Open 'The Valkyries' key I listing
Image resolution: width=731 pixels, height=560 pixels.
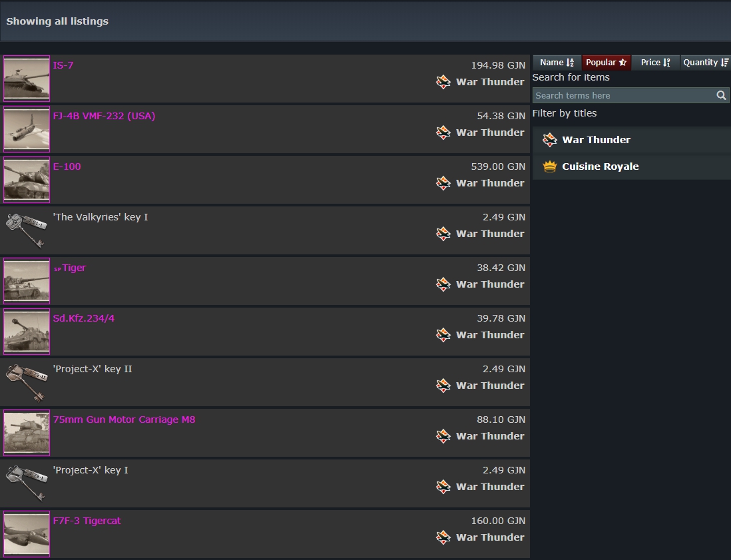pyautogui.click(x=101, y=217)
